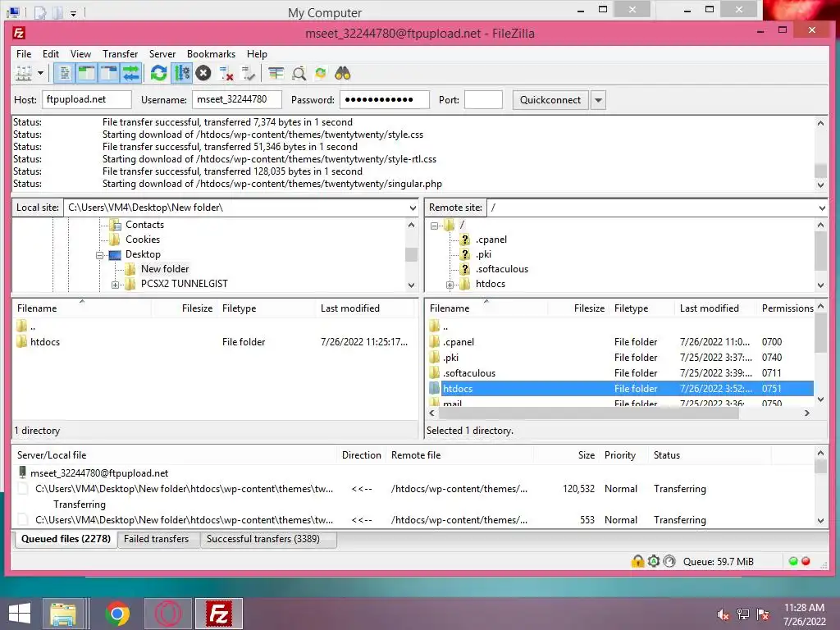Sort remote files by Permissions column

tap(787, 308)
